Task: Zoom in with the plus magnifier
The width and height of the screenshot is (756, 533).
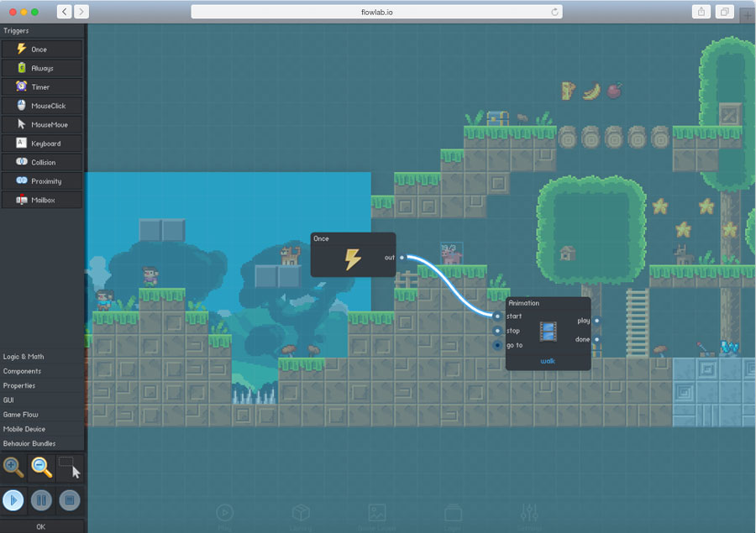Action: (13, 467)
